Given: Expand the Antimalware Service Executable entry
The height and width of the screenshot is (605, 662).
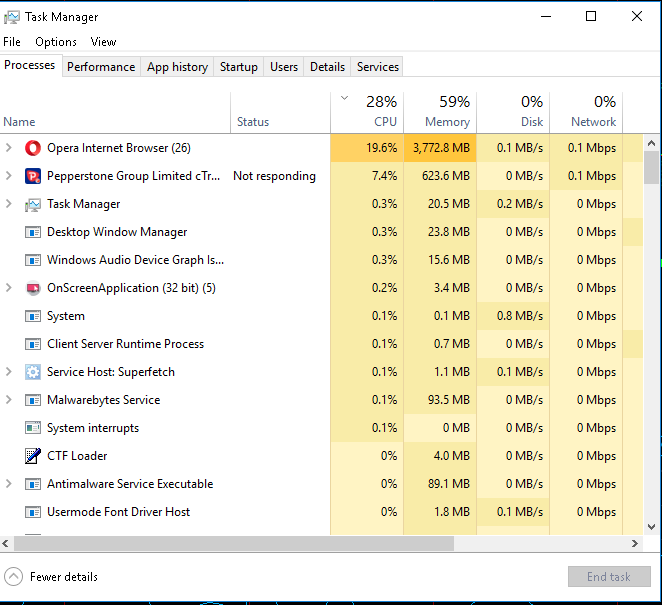Looking at the screenshot, I should 8,484.
